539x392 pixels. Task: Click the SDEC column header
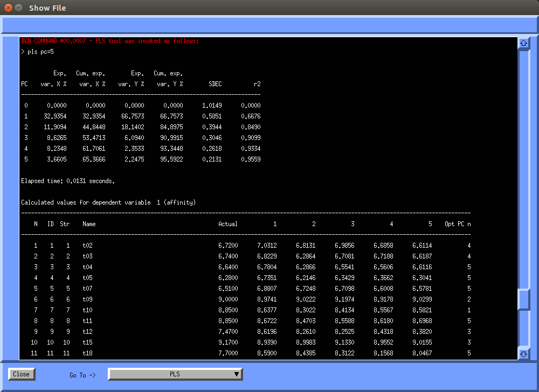coord(215,84)
